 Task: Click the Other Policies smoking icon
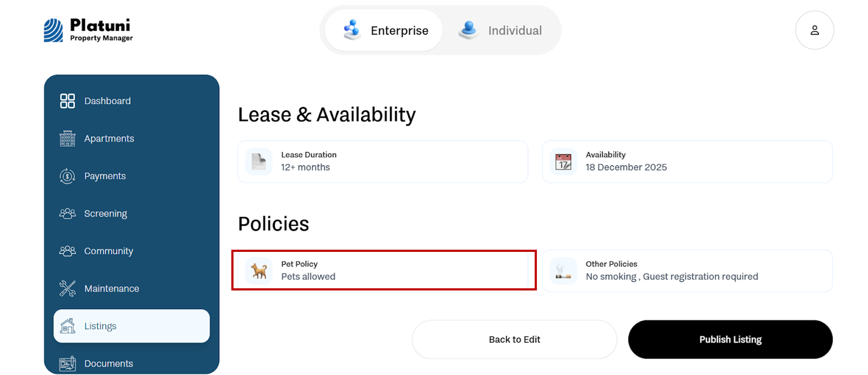(563, 271)
